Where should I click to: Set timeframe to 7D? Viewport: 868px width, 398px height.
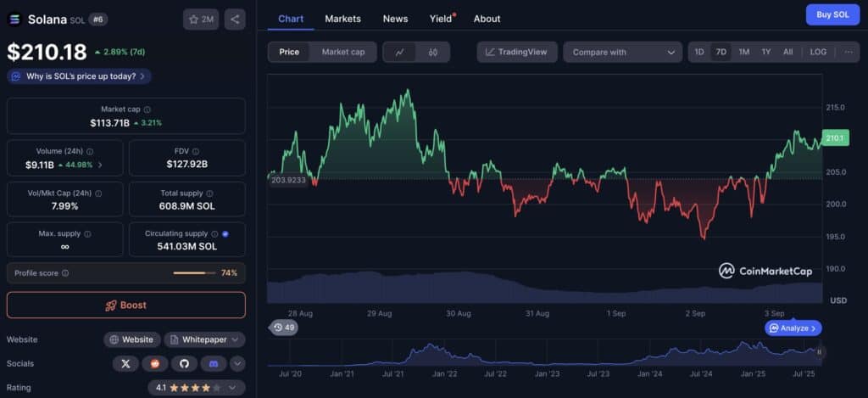point(721,52)
